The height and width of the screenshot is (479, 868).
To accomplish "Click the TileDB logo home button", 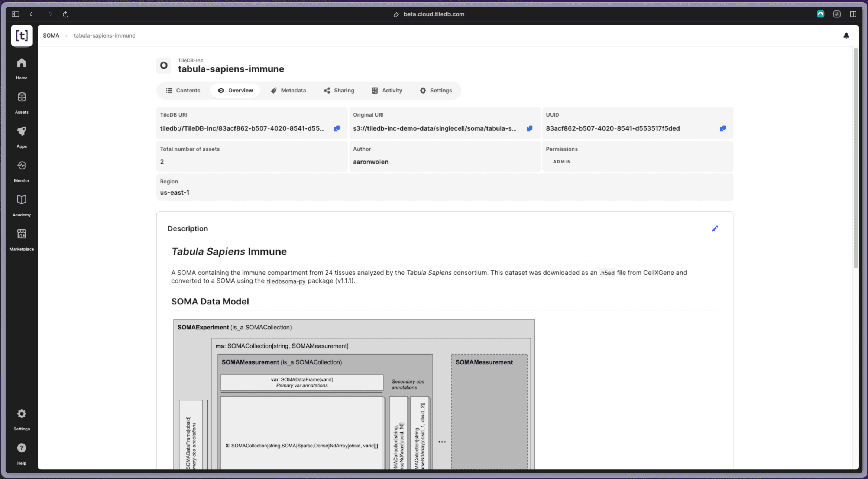I will [x=22, y=36].
